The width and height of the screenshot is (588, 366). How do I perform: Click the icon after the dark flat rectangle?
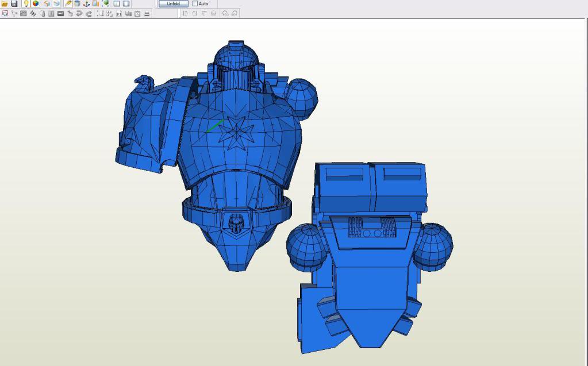[70, 13]
